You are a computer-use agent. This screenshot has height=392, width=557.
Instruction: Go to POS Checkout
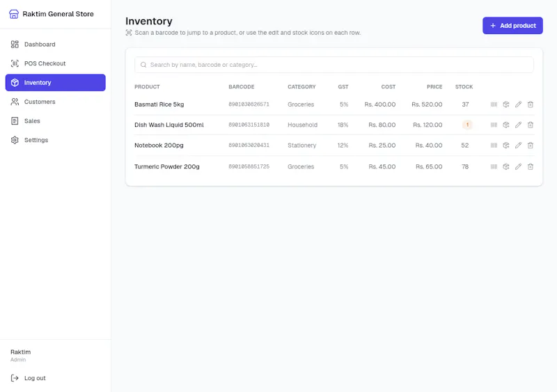(x=56, y=63)
